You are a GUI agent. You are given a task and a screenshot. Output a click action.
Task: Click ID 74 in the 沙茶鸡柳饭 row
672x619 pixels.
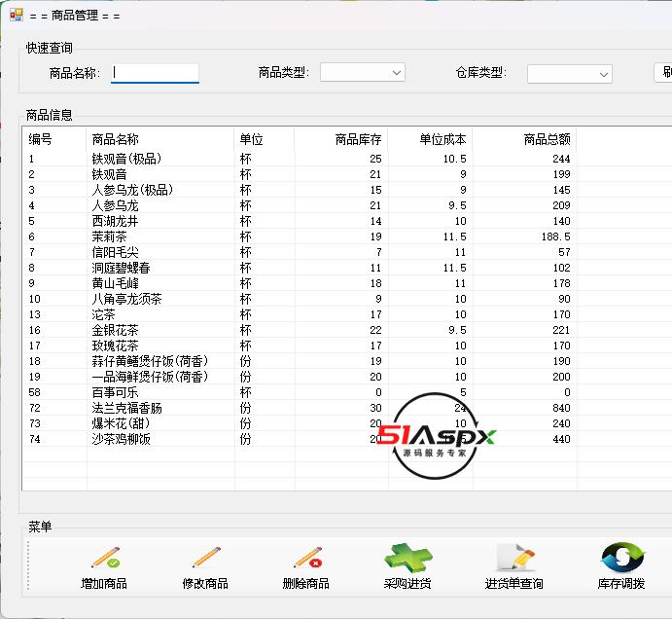[35, 439]
